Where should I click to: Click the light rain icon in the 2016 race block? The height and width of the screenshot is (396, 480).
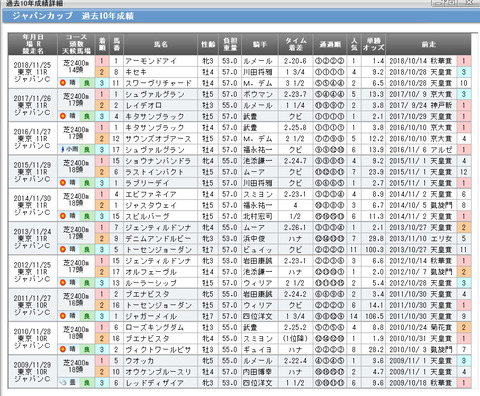click(x=63, y=149)
